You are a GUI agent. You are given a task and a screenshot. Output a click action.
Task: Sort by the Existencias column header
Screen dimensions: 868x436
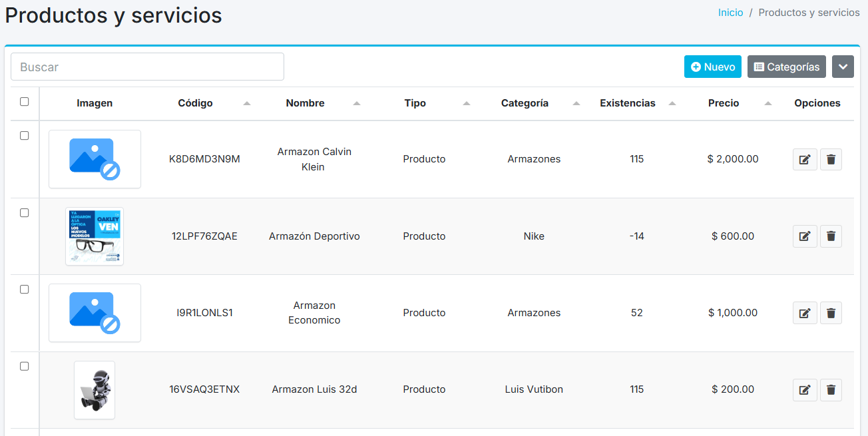coord(627,103)
